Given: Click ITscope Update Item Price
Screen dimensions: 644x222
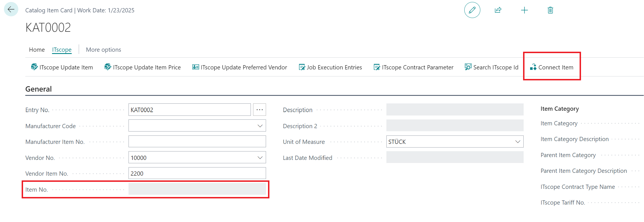Looking at the screenshot, I should coord(143,67).
